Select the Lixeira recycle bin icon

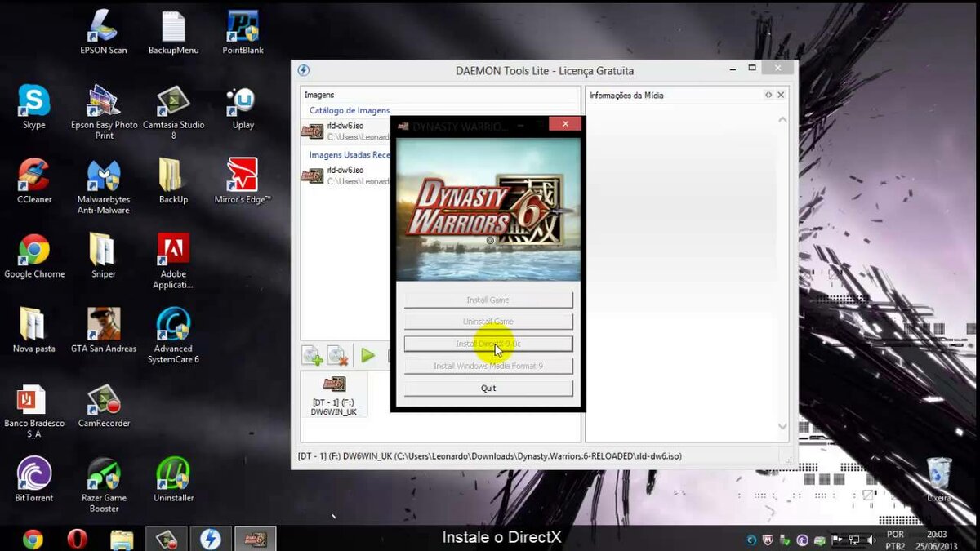coord(939,479)
